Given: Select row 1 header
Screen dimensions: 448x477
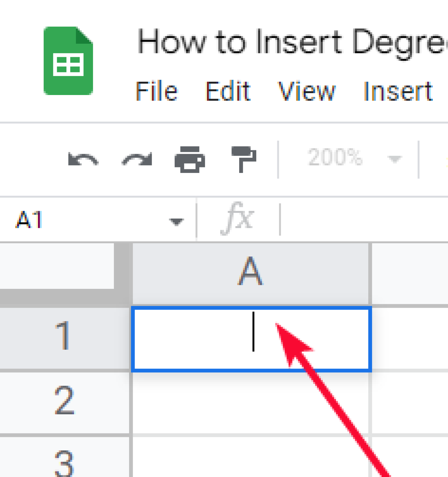Looking at the screenshot, I should tap(65, 338).
